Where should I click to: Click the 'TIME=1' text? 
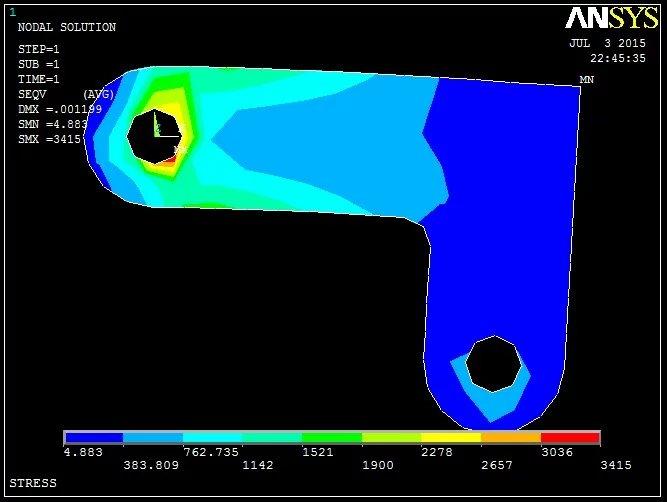[x=38, y=79]
